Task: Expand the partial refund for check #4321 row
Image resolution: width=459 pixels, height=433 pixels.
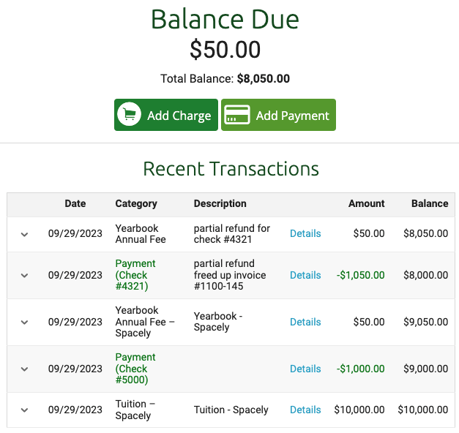Action: pyautogui.click(x=24, y=234)
